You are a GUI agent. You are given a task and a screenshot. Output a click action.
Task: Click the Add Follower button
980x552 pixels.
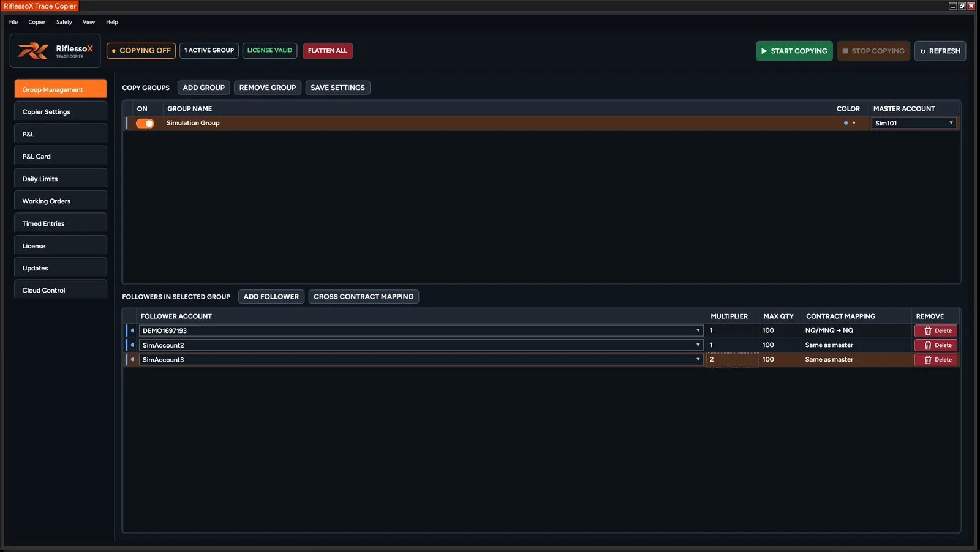pyautogui.click(x=271, y=297)
